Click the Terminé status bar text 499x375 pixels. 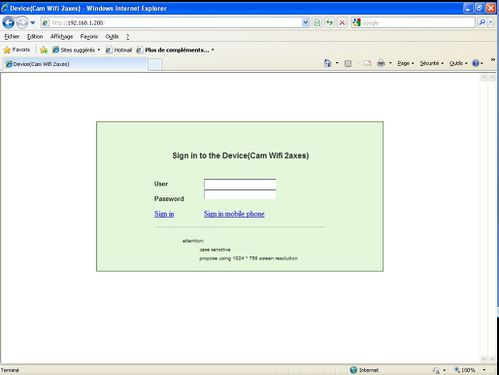(x=10, y=370)
